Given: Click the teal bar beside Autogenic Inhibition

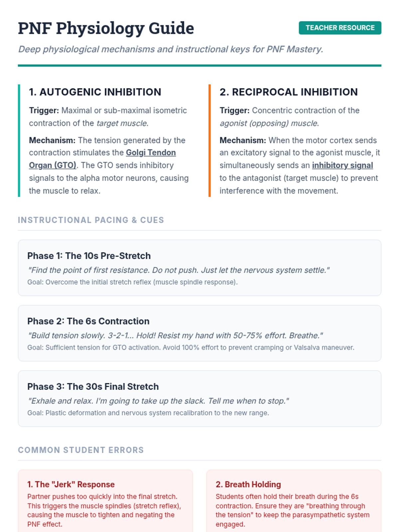Looking at the screenshot, I should click(19, 141).
